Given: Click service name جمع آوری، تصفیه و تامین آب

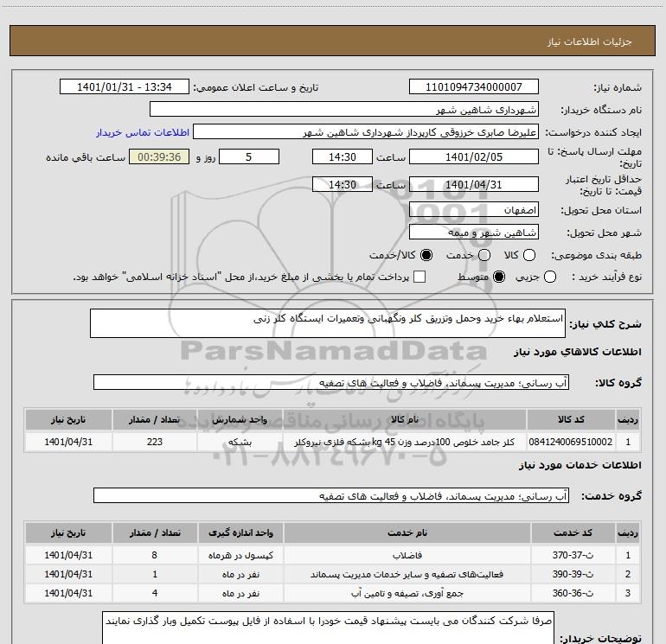Looking at the screenshot, I should pos(407,593).
